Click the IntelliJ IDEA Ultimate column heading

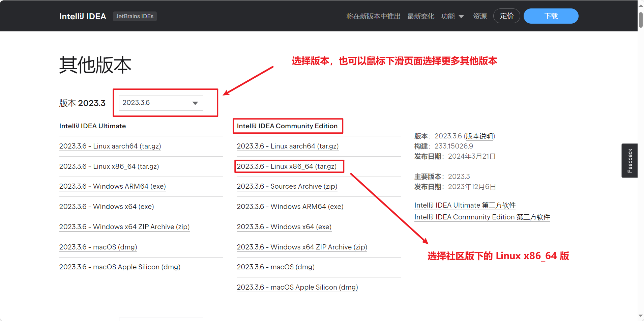92,126
